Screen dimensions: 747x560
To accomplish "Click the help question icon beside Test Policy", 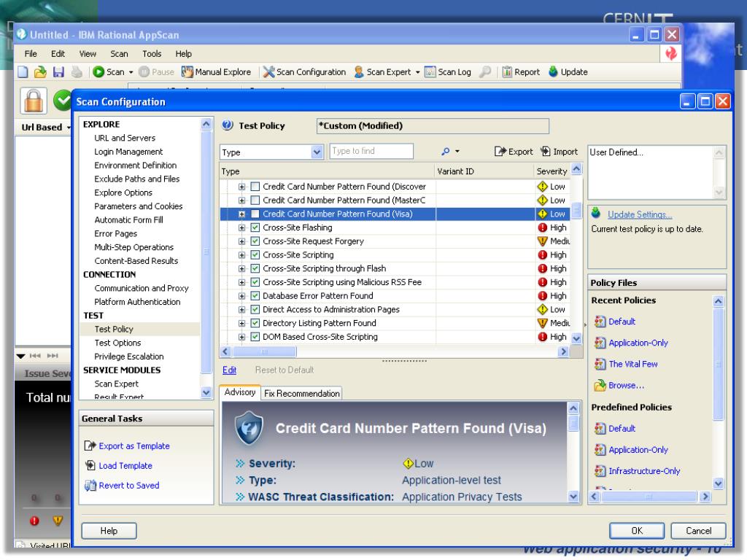I will pyautogui.click(x=228, y=125).
